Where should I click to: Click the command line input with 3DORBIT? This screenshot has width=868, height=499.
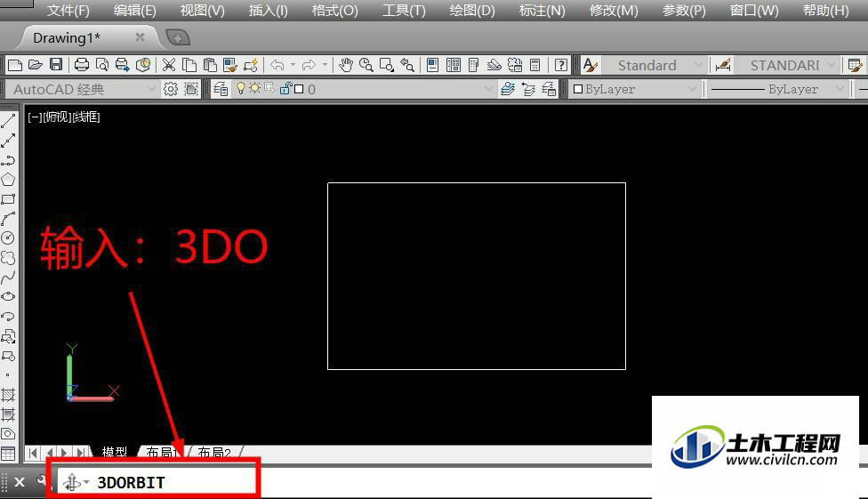click(157, 482)
